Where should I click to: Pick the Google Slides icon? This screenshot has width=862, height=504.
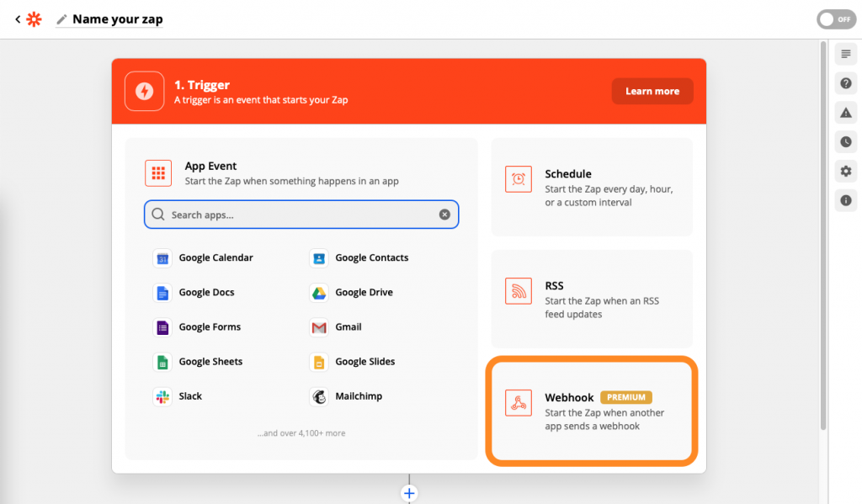[319, 362]
